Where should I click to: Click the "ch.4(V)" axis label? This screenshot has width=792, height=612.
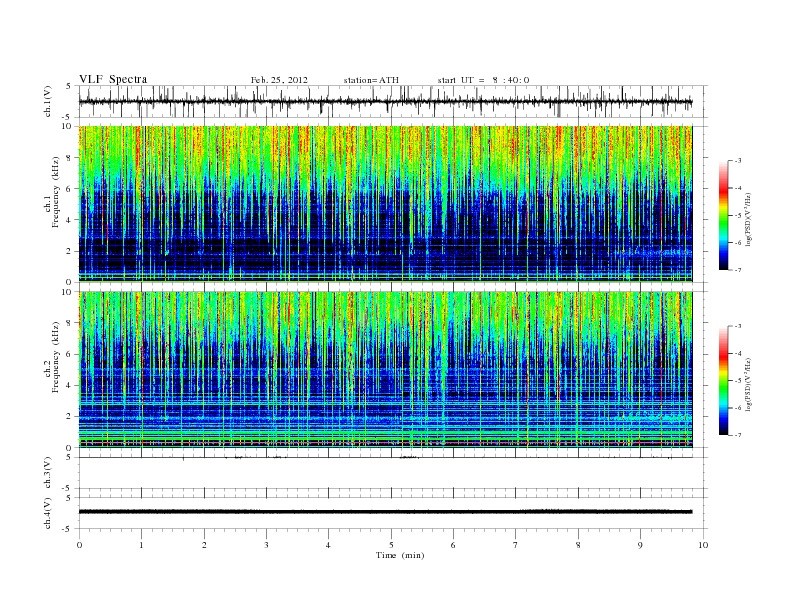pos(47,513)
